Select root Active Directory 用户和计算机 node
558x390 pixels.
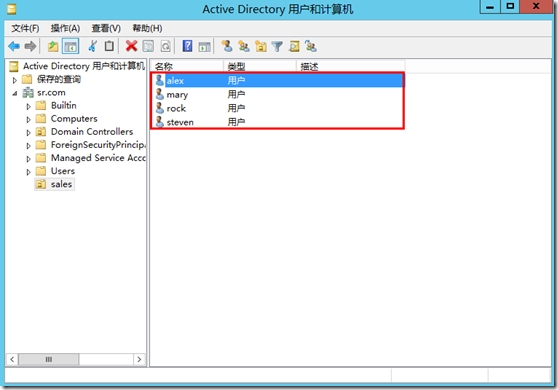pos(84,66)
